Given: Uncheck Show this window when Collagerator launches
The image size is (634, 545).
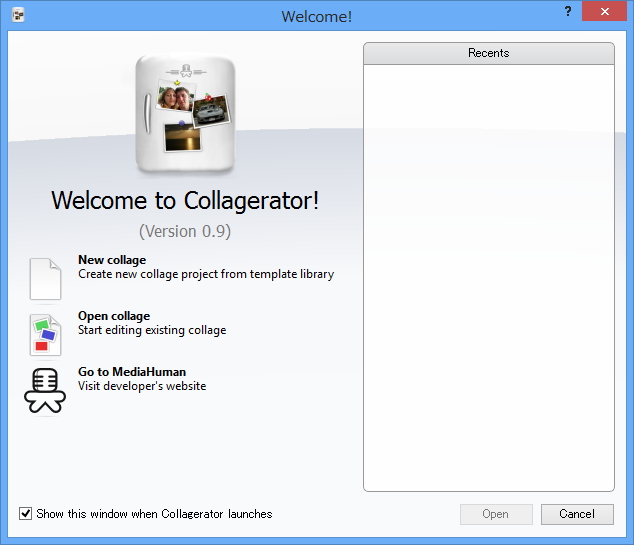Looking at the screenshot, I should (x=25, y=513).
